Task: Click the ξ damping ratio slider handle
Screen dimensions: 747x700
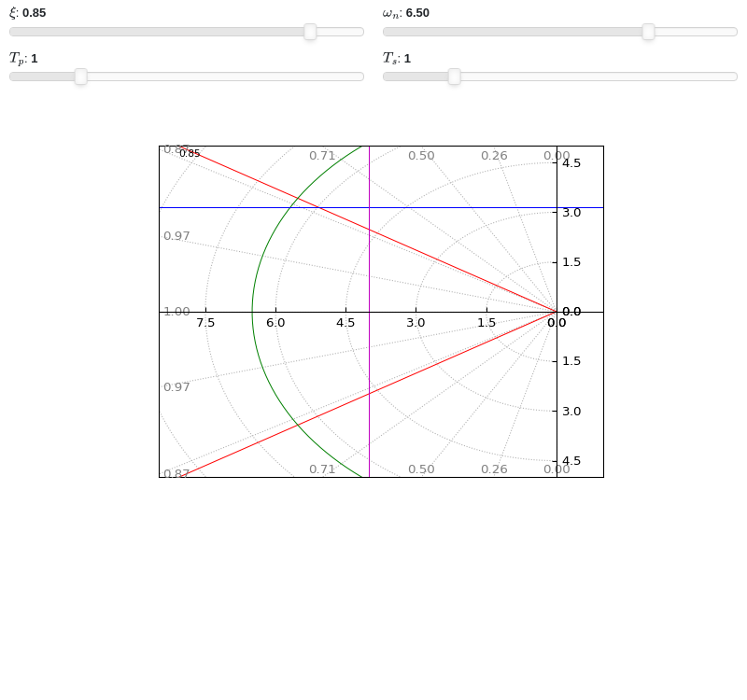Action: (310, 32)
